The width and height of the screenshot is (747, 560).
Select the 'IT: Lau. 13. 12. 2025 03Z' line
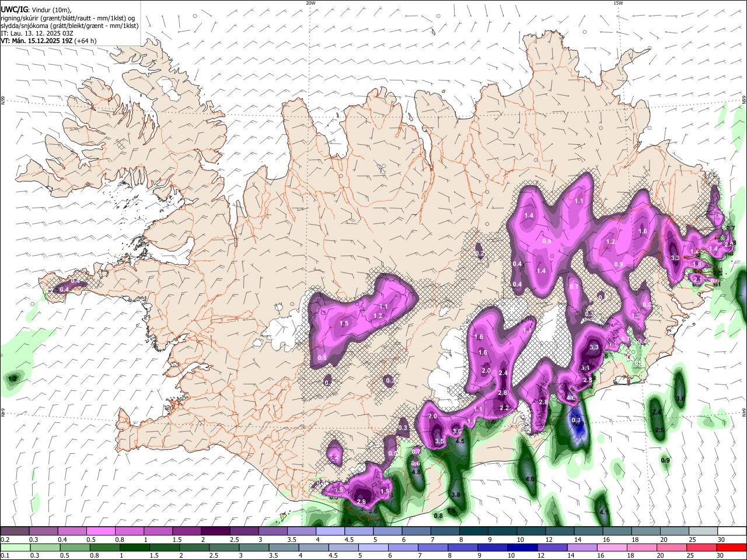click(x=37, y=33)
